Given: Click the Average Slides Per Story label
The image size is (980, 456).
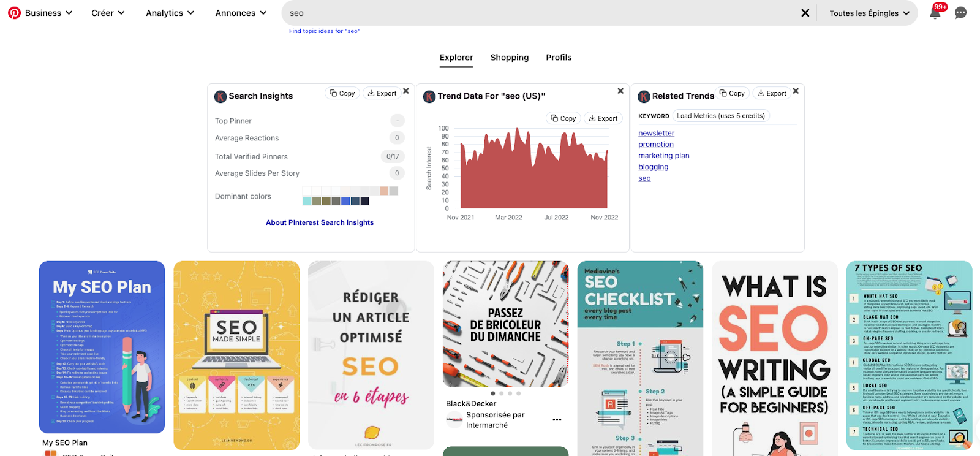Looking at the screenshot, I should click(257, 173).
